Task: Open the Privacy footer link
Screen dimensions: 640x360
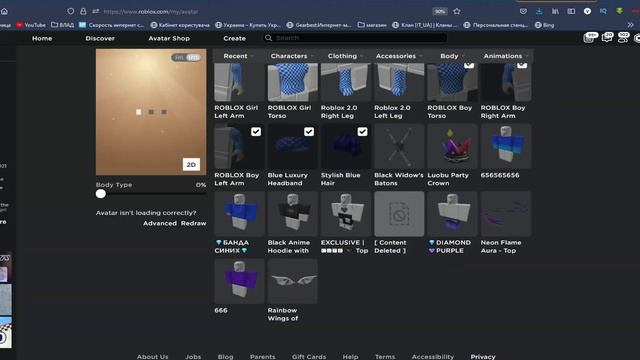Action: [x=483, y=356]
